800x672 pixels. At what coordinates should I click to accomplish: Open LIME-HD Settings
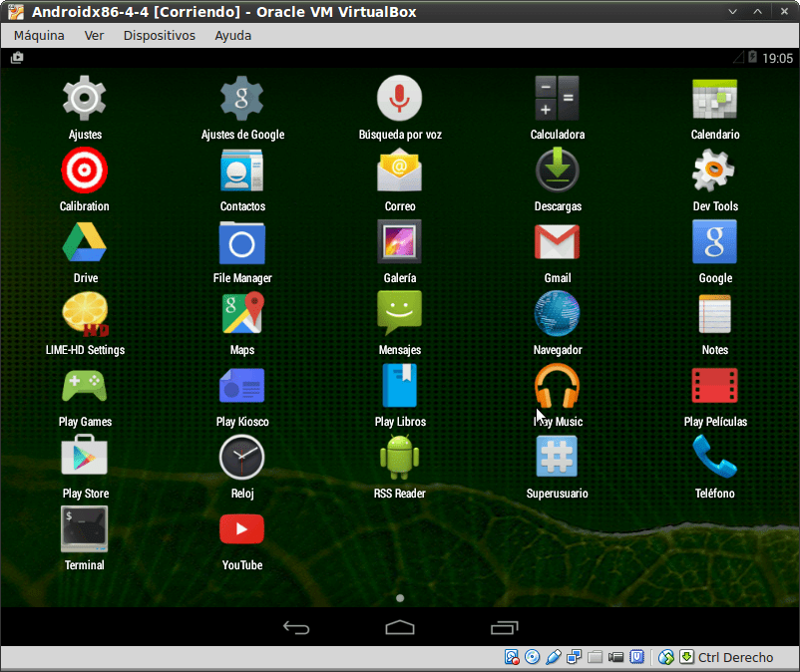pyautogui.click(x=84, y=313)
